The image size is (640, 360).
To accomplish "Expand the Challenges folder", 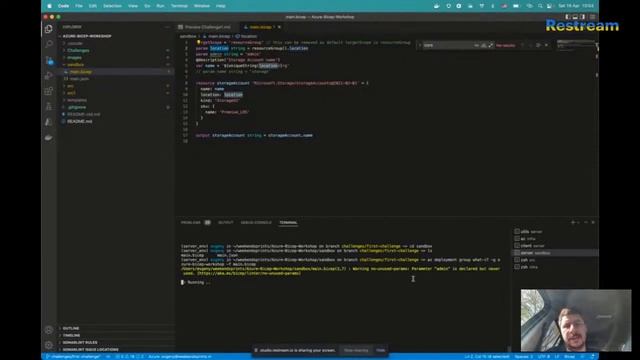I will pos(78,51).
